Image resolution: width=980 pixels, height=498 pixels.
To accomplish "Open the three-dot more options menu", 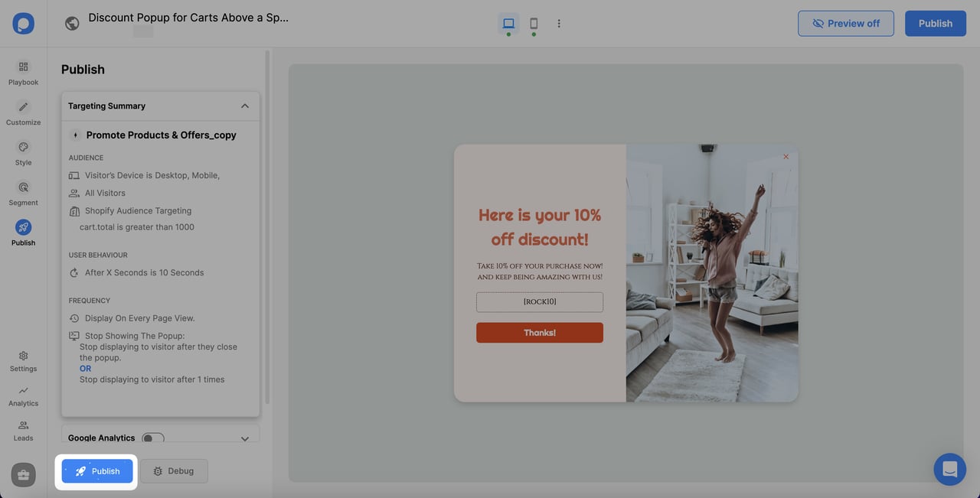I will point(559,24).
